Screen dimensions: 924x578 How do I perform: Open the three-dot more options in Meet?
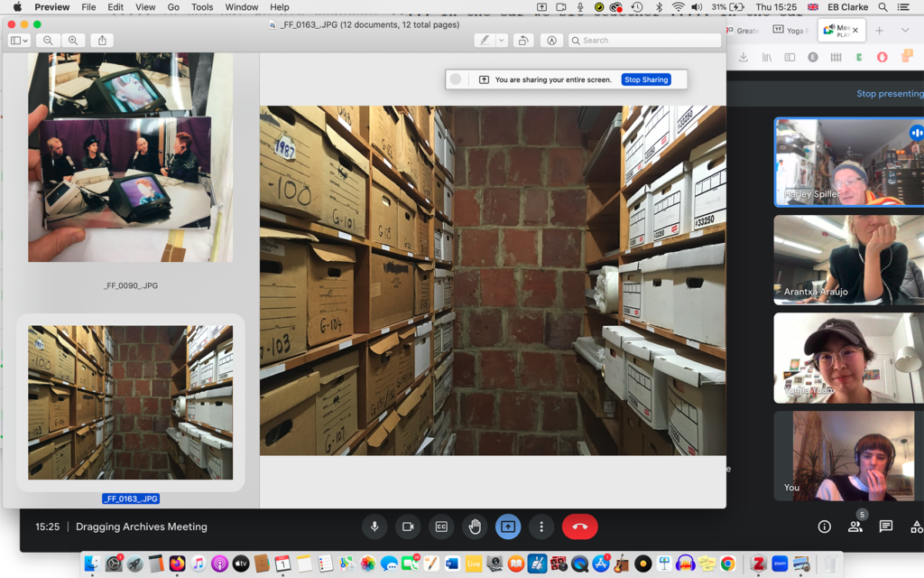tap(541, 527)
